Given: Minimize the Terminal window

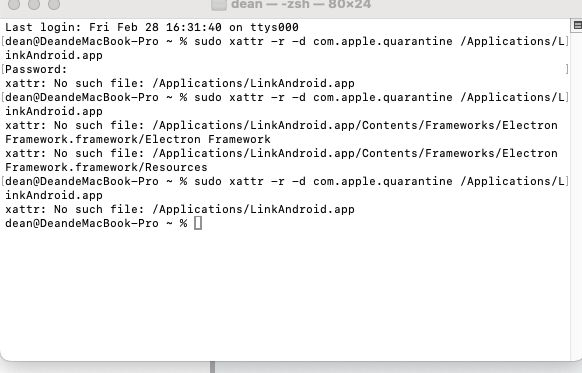Looking at the screenshot, I should 34,4.
